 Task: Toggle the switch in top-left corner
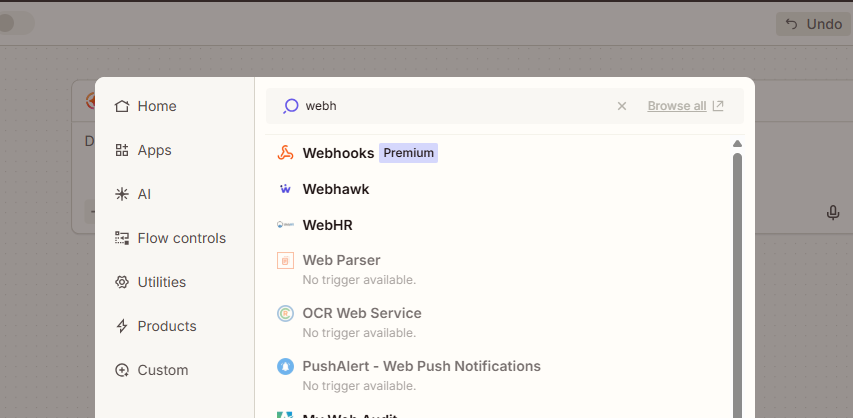pos(15,24)
